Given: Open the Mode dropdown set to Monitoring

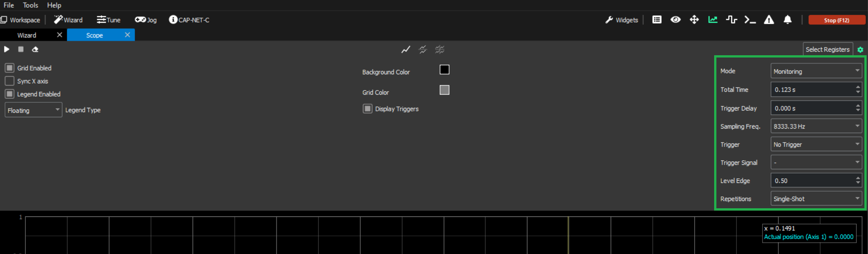Looking at the screenshot, I should [x=816, y=71].
